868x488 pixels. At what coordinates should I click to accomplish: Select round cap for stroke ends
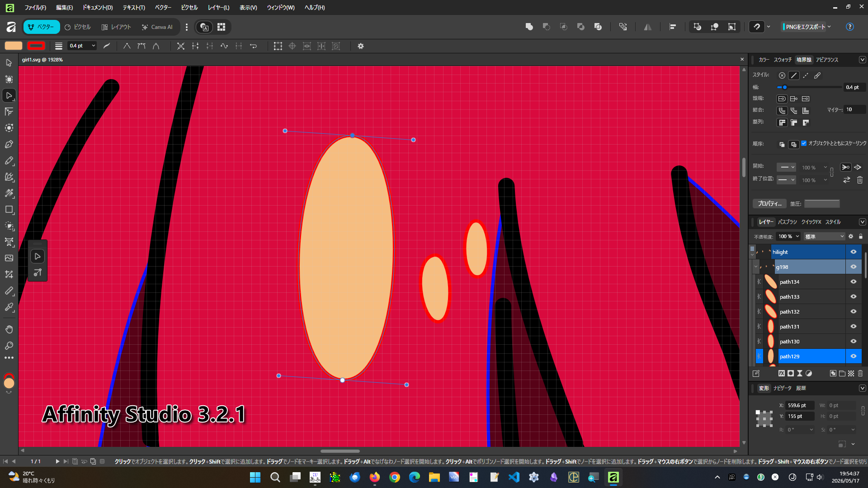coord(782,99)
